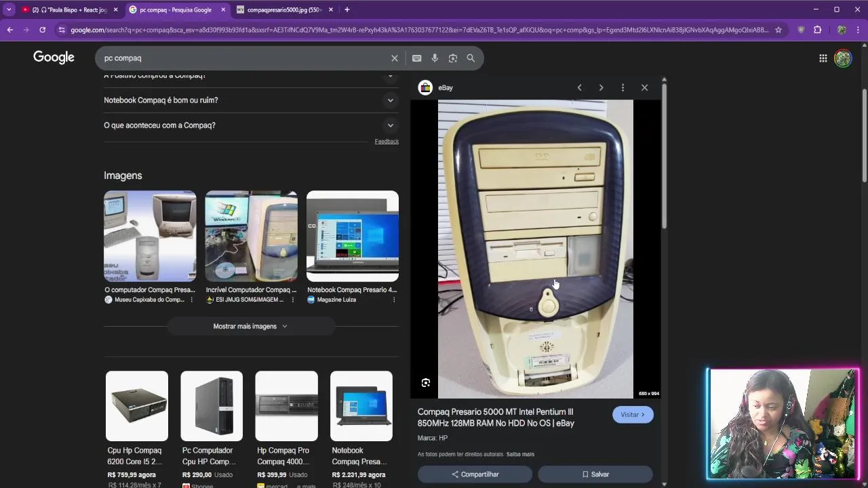The width and height of the screenshot is (868, 488).
Task: Click the eBay source favicon
Action: pyautogui.click(x=425, y=87)
